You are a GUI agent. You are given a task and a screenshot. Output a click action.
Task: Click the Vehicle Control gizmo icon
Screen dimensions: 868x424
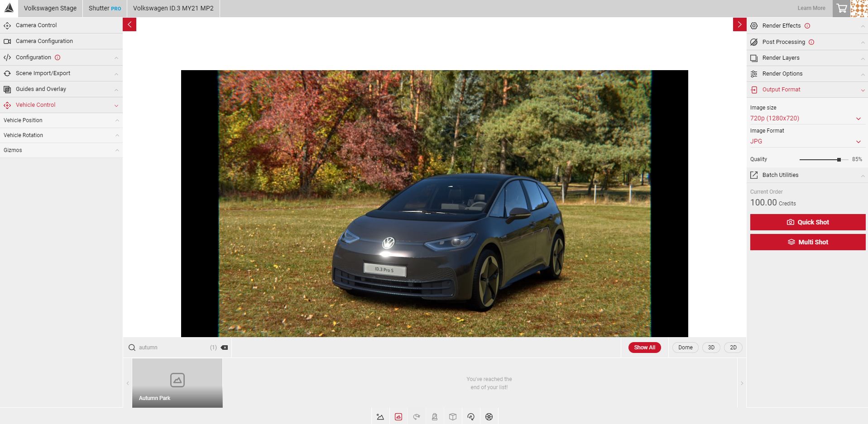[x=7, y=105]
